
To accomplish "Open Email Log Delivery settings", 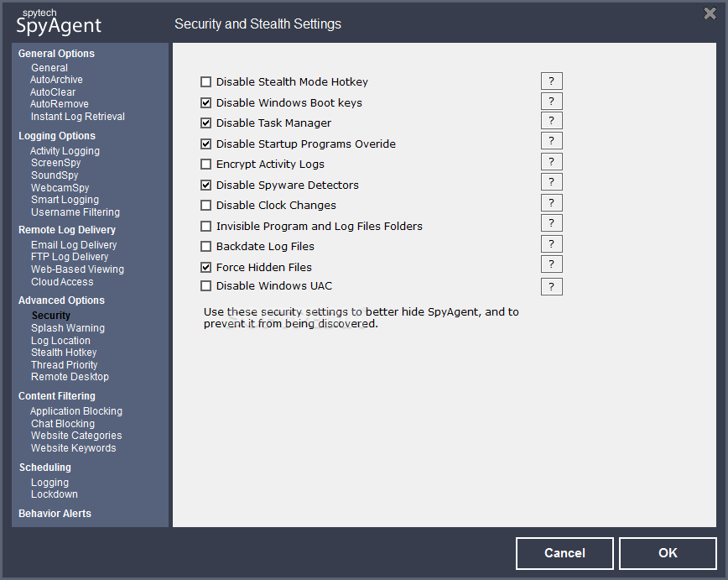I will (74, 245).
